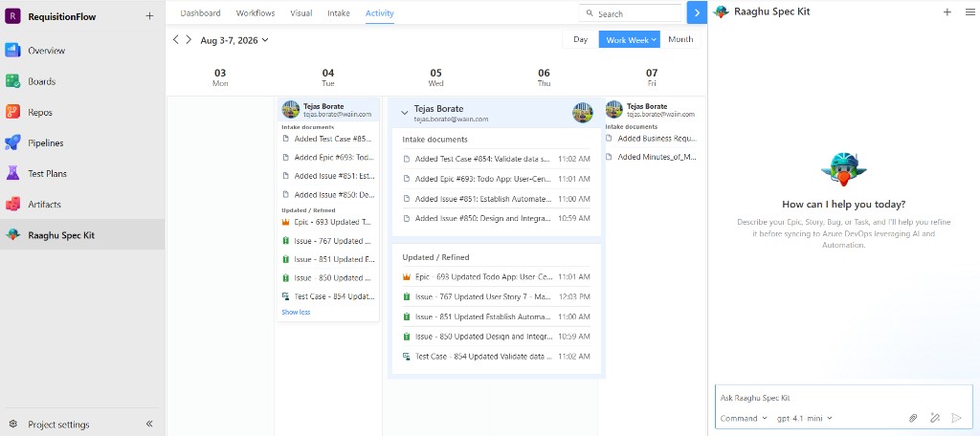Open Added Minutes_of_M... on Friday
This screenshot has height=436, width=980.
(x=651, y=158)
